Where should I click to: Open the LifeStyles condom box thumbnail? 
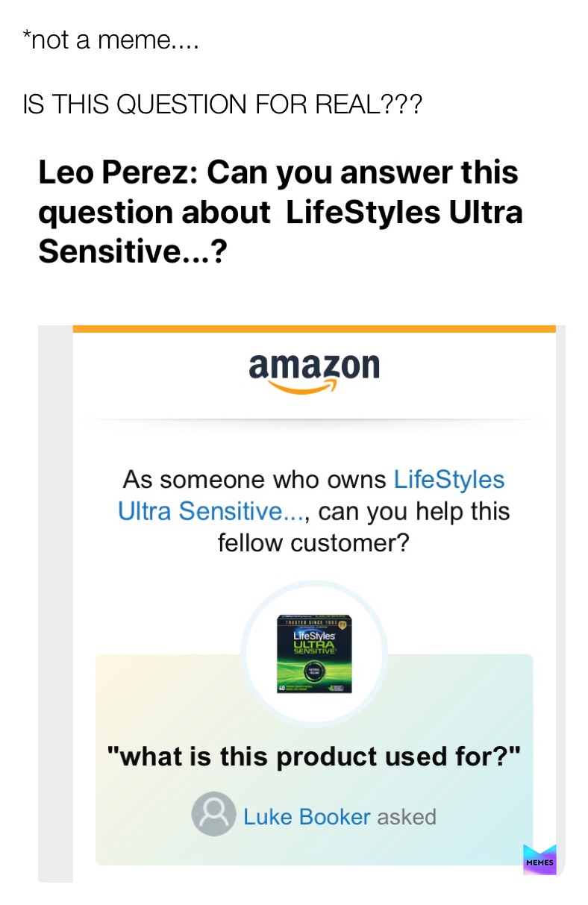tap(314, 654)
